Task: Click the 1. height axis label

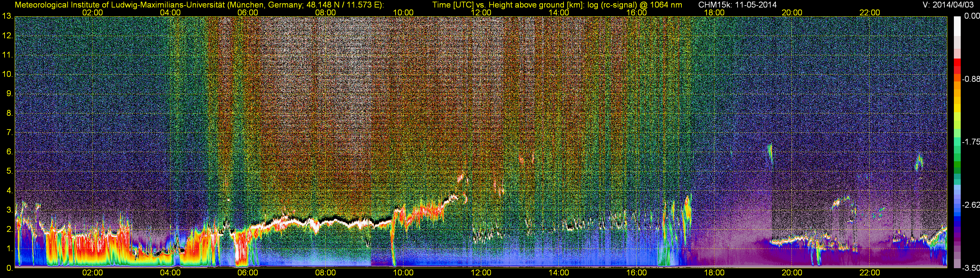Action: [9, 249]
